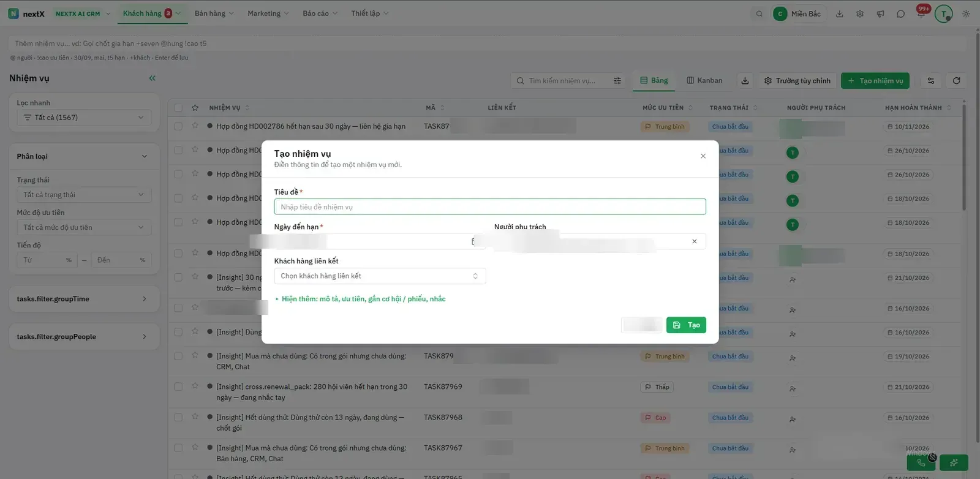Image resolution: width=980 pixels, height=479 pixels.
Task: Open notifications bell with 99+ badge
Action: (x=921, y=12)
